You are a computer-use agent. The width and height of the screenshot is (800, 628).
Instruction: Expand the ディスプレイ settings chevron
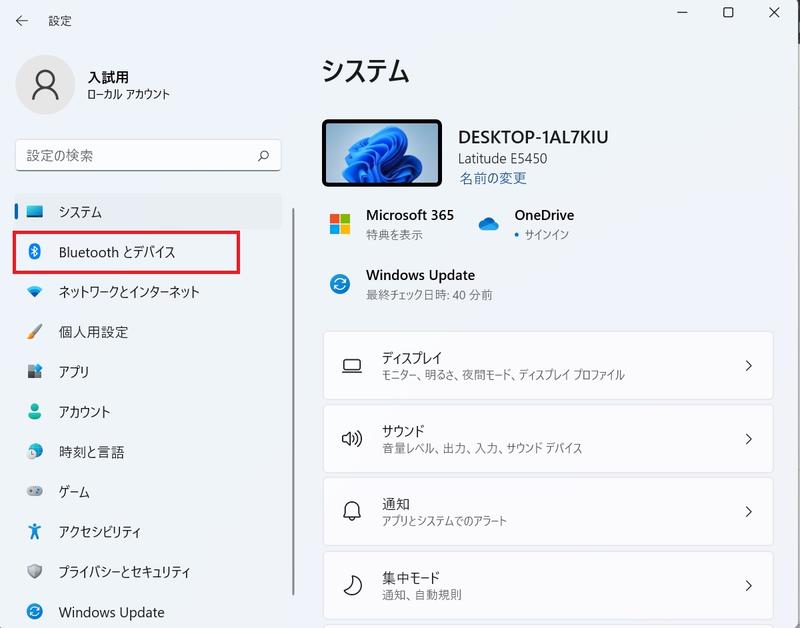coord(748,366)
